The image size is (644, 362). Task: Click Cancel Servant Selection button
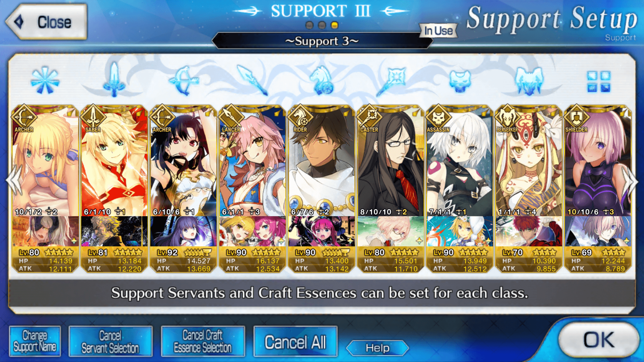tap(110, 341)
